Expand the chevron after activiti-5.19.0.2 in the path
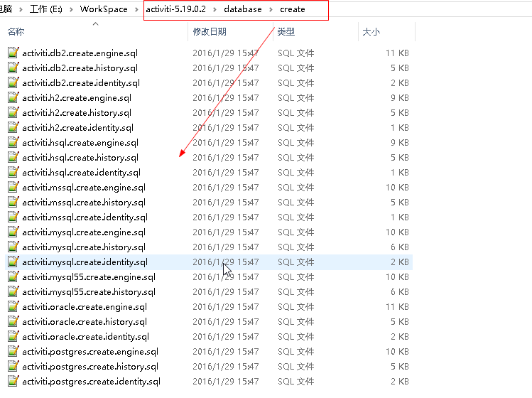Image resolution: width=532 pixels, height=398 pixels. (x=215, y=9)
